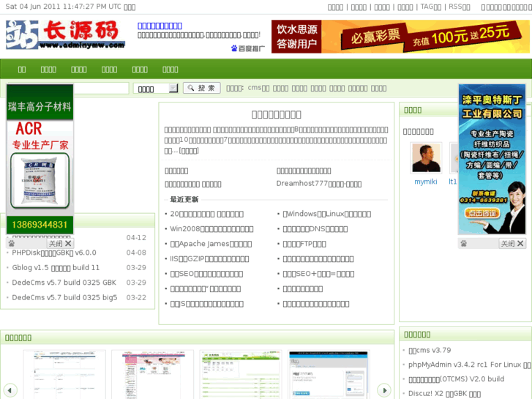Open article about Windows and Linux

pyautogui.click(x=326, y=214)
